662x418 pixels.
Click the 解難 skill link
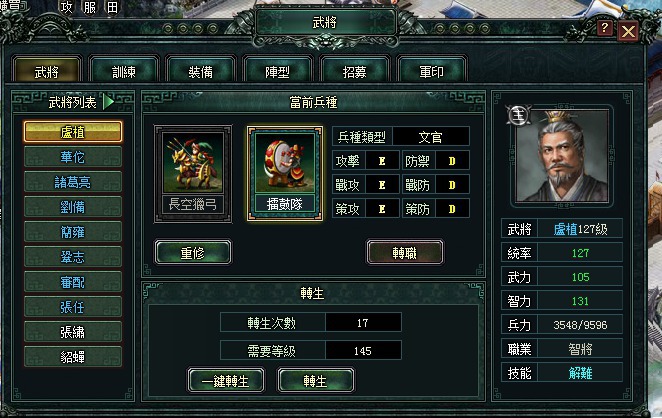[x=580, y=373]
